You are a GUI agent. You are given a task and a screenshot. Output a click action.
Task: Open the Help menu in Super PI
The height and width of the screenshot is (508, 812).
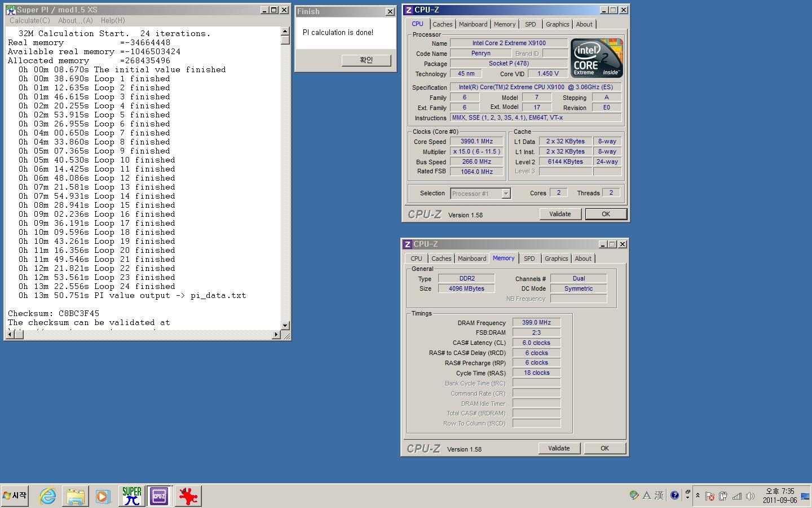pyautogui.click(x=113, y=20)
